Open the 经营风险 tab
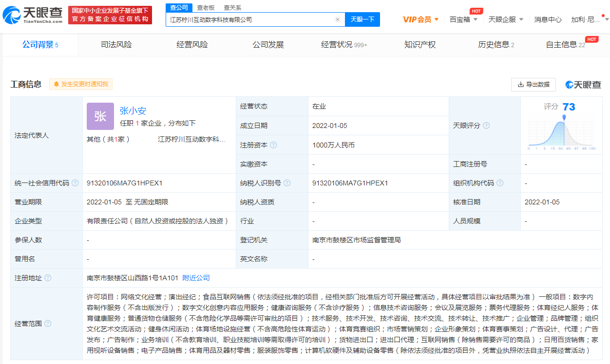 [192, 45]
